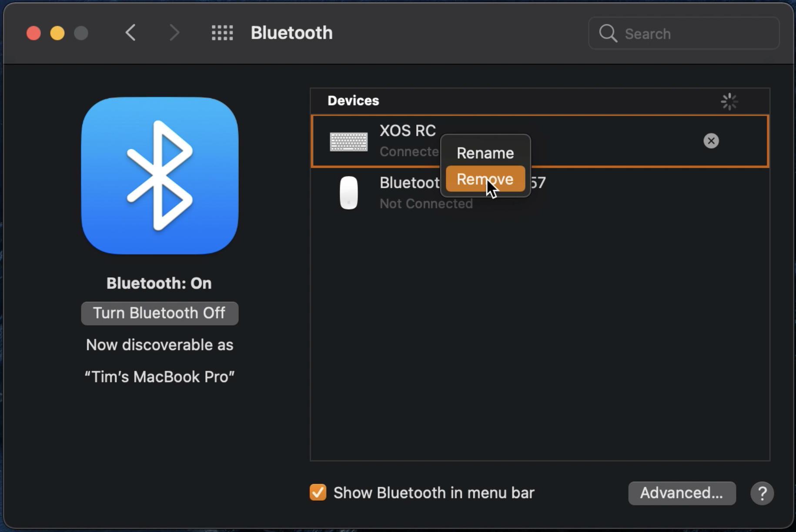Click the magnifying glass search icon
Screen dimensions: 796x532
click(608, 33)
